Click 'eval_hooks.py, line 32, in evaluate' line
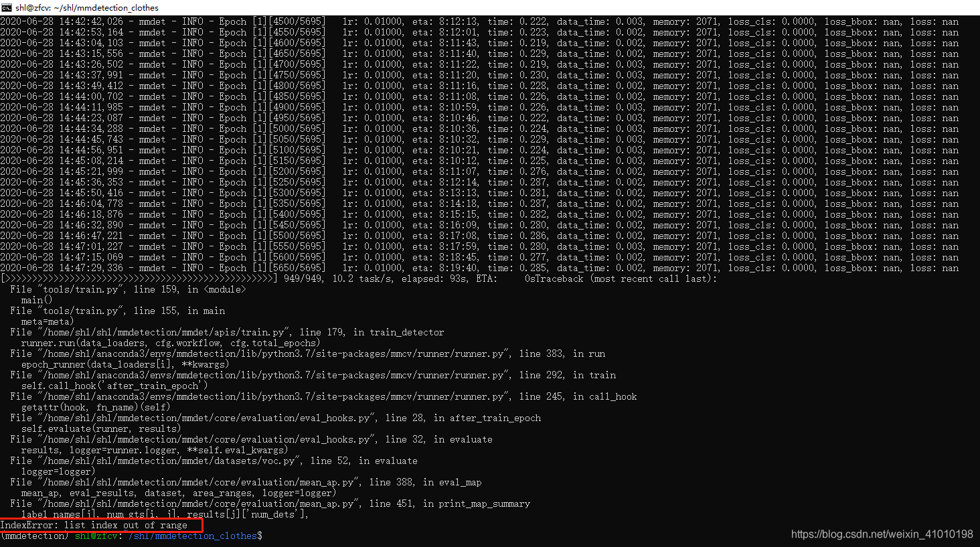Screen dimensions: 980x547 (251, 439)
